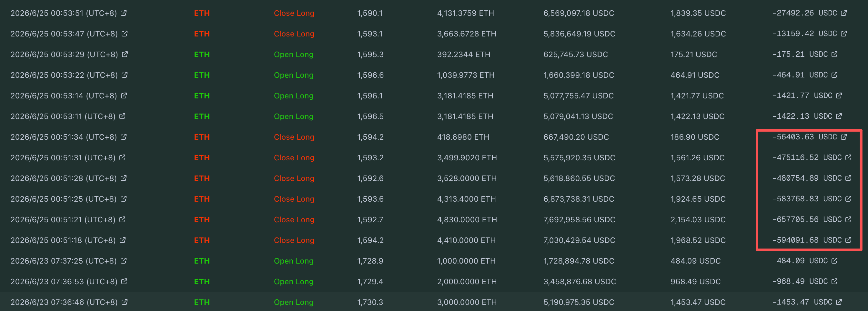Click Close Long in the 1,592.7 price row
Viewport: 868px width, 311px height.
(294, 220)
